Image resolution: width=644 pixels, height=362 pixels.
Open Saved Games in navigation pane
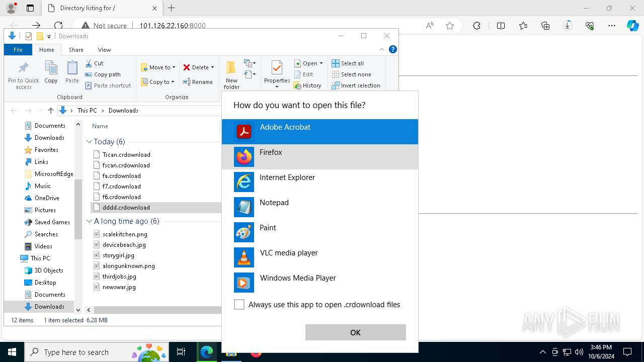coord(52,222)
